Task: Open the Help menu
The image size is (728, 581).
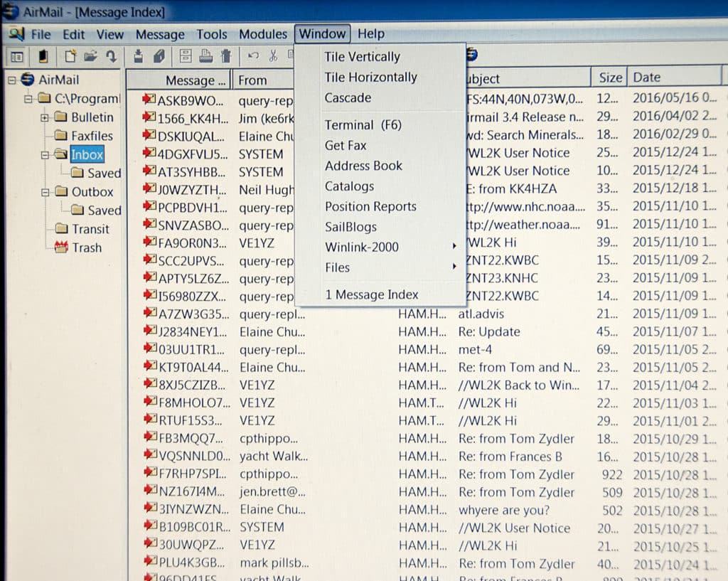Action: (370, 33)
